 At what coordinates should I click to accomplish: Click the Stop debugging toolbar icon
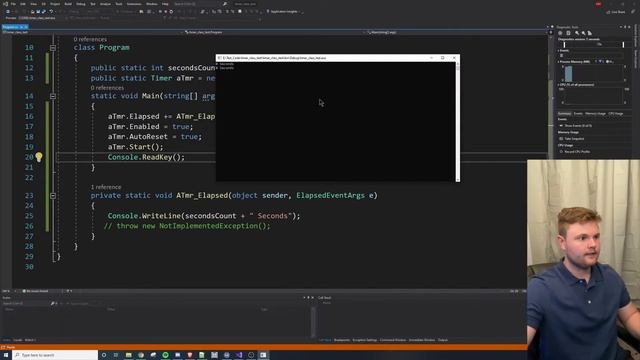point(165,11)
